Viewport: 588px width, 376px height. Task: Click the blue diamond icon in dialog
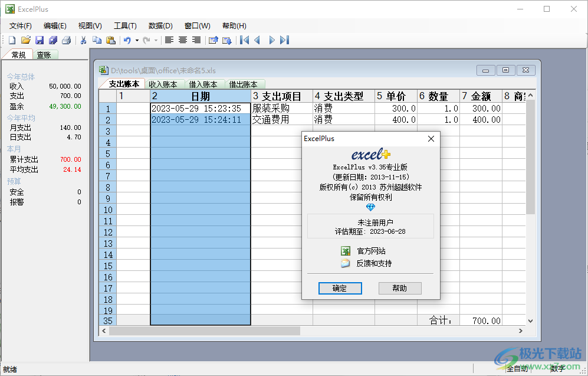(370, 207)
